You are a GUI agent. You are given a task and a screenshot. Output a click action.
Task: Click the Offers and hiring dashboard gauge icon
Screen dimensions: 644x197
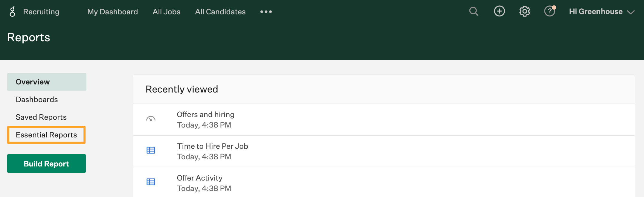(x=151, y=119)
